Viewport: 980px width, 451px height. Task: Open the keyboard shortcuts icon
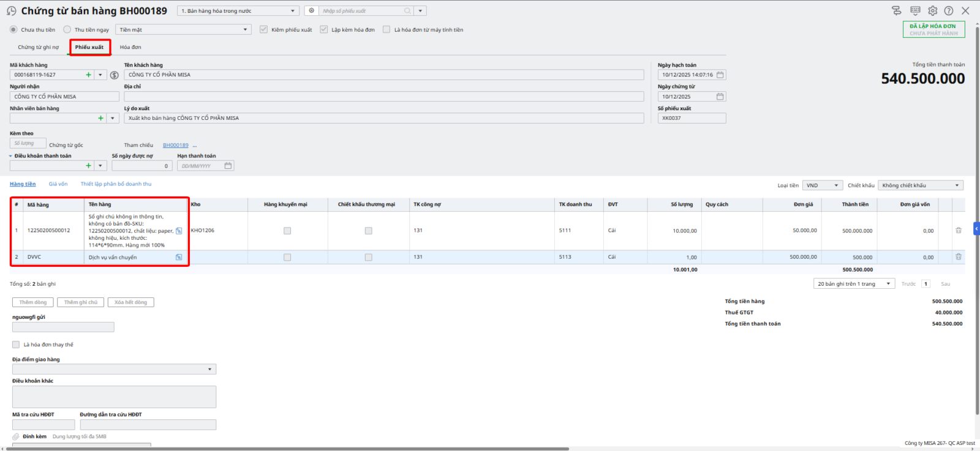pos(915,11)
